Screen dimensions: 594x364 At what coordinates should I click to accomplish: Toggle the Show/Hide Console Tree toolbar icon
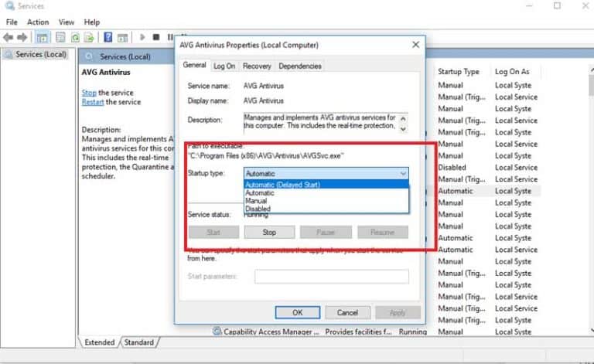coord(42,37)
